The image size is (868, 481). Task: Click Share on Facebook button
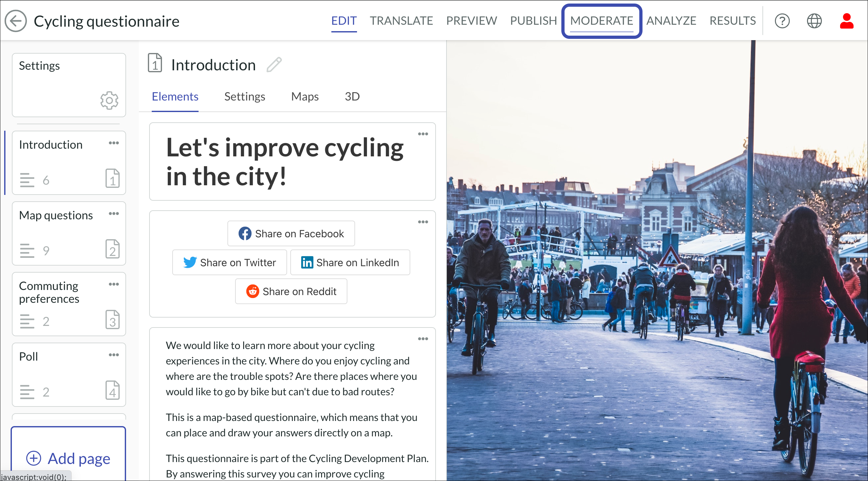click(291, 233)
